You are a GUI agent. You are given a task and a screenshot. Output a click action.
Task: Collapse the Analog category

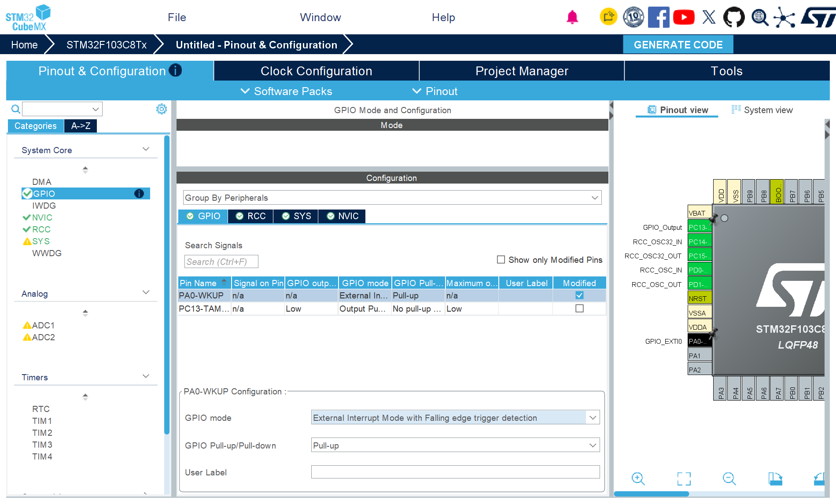(x=146, y=293)
